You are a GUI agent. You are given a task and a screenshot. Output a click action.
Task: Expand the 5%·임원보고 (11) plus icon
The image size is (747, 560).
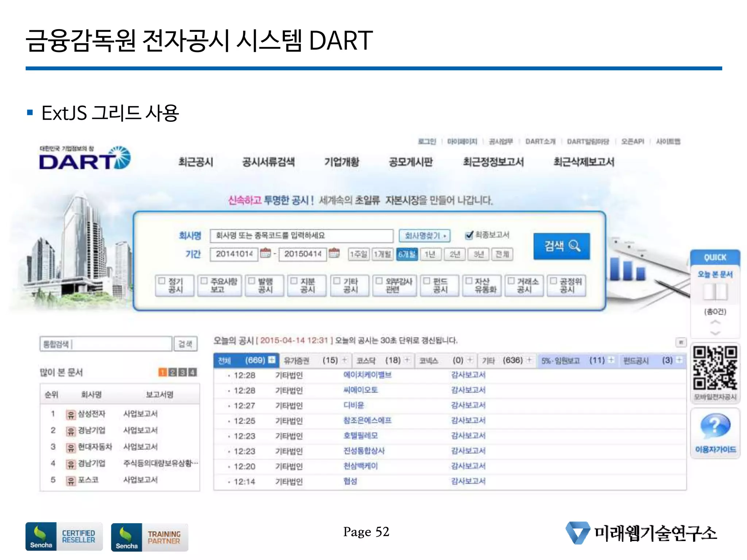pyautogui.click(x=611, y=360)
